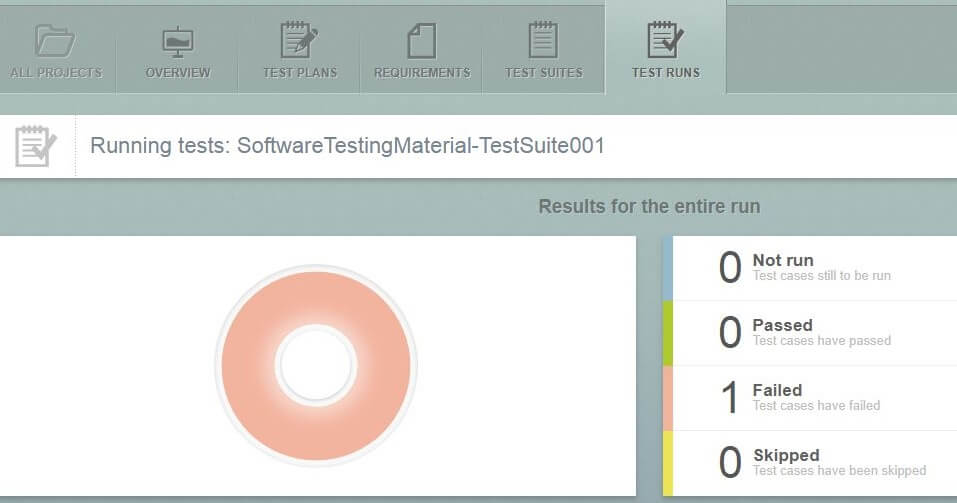Click the yellow Skipped color bar
This screenshot has height=503, width=957.
(668, 463)
